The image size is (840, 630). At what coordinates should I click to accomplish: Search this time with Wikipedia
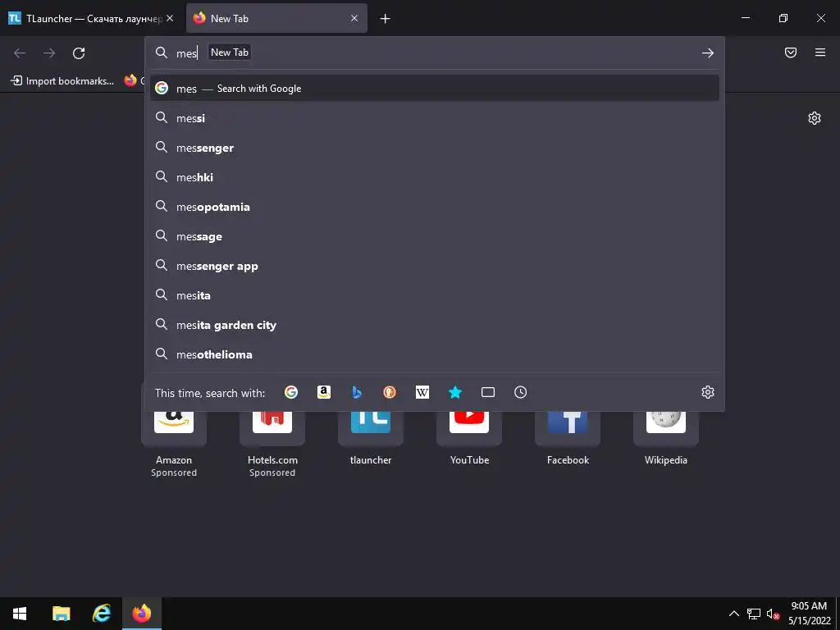coord(422,392)
